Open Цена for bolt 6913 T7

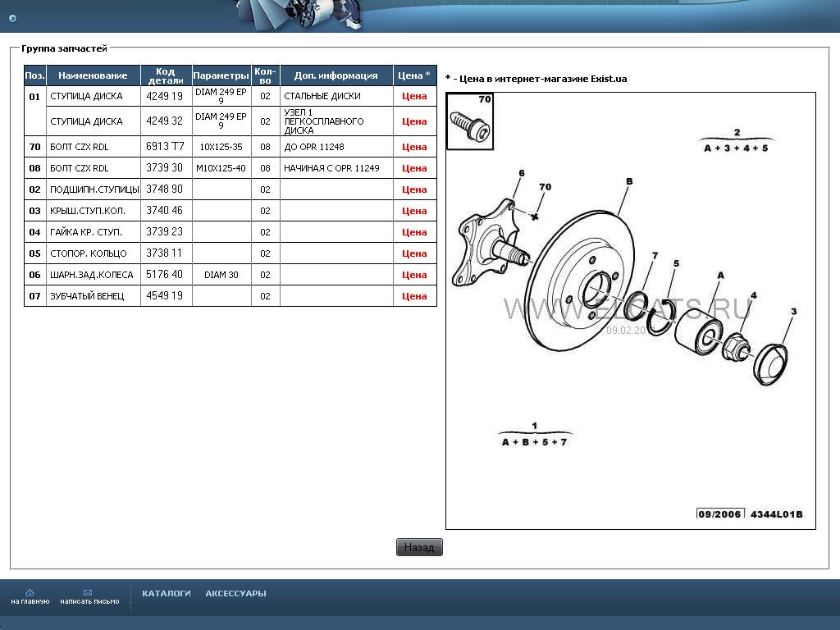414,147
